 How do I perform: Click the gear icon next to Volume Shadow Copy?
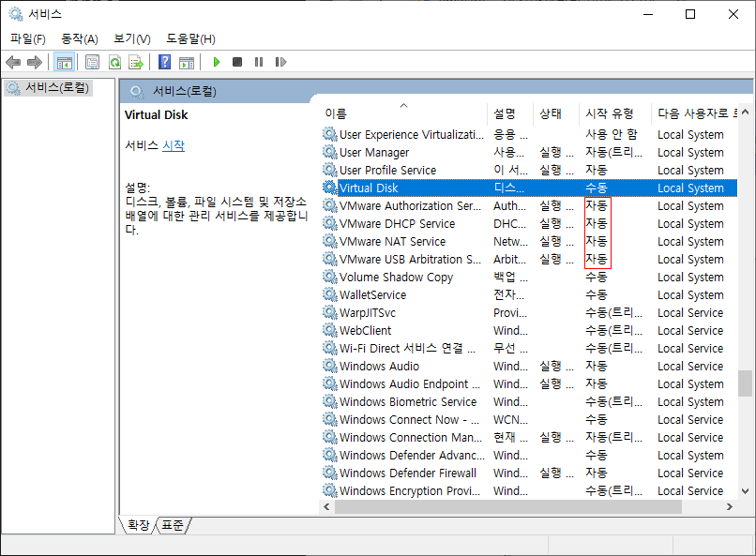click(330, 277)
